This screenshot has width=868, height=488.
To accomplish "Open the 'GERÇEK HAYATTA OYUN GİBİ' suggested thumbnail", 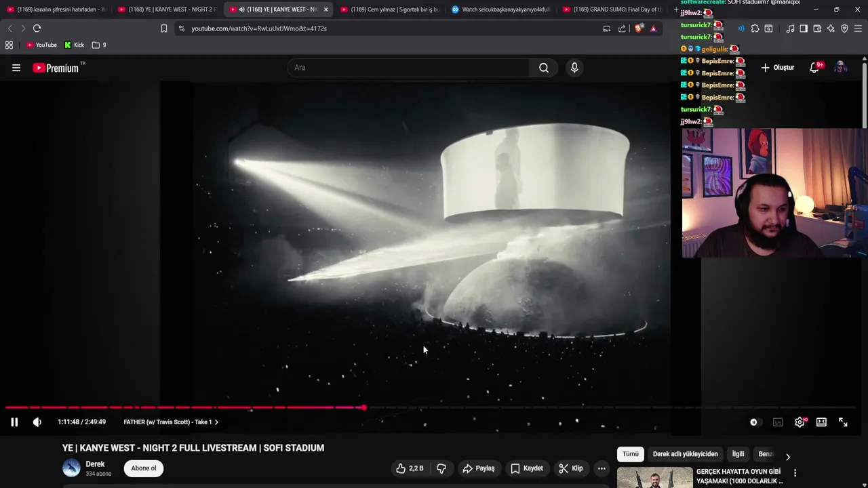I will 655,477.
